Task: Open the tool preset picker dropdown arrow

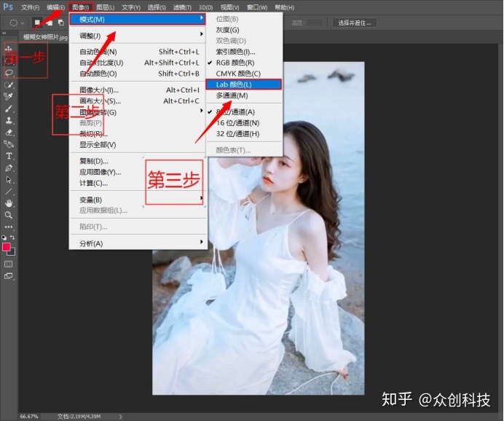Action: point(23,23)
